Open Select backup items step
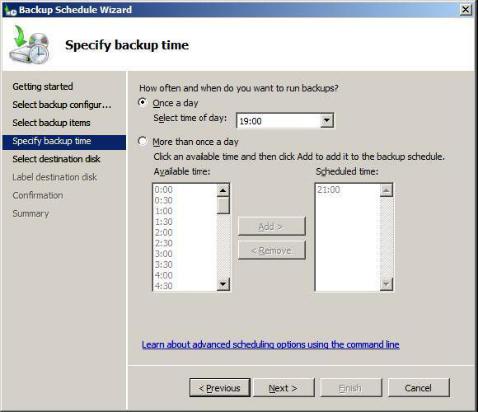This screenshot has height=412, width=478. [51, 123]
